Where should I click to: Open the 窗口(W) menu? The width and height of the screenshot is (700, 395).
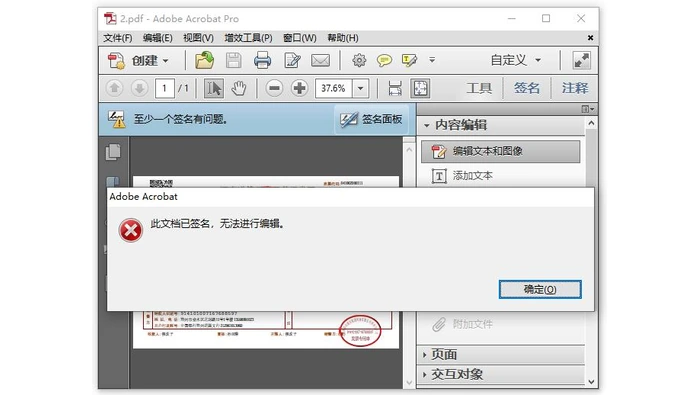point(300,38)
